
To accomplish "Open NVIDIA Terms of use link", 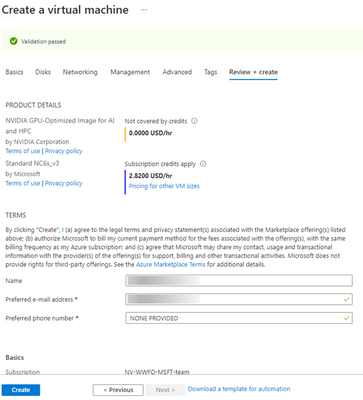I will click(x=23, y=151).
